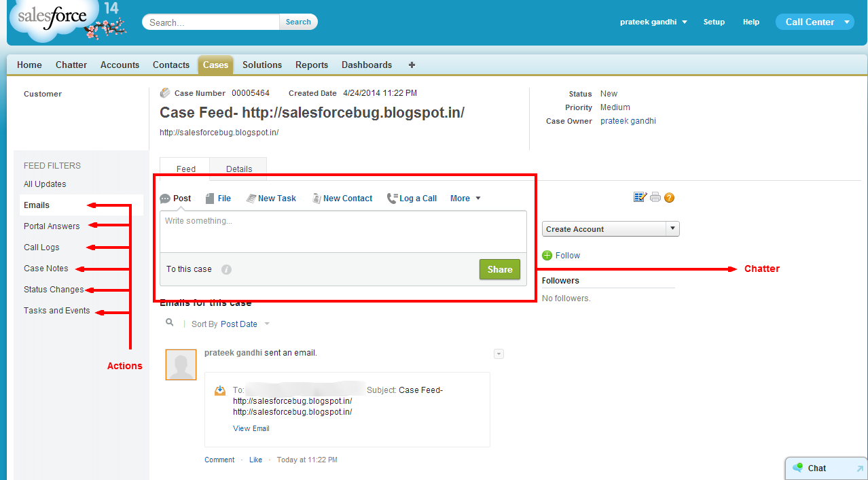Click the orange help question mark icon
The image size is (868, 480).
click(x=669, y=197)
